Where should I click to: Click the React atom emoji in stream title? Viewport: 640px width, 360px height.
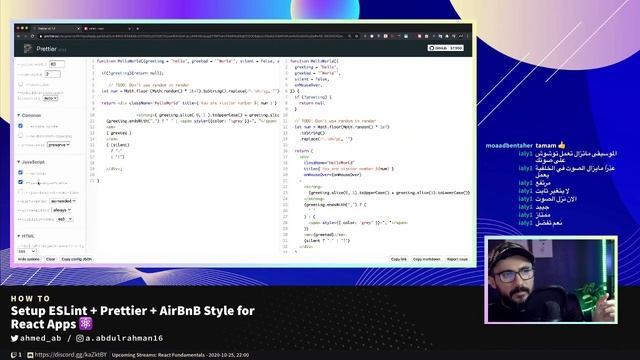[x=86, y=324]
